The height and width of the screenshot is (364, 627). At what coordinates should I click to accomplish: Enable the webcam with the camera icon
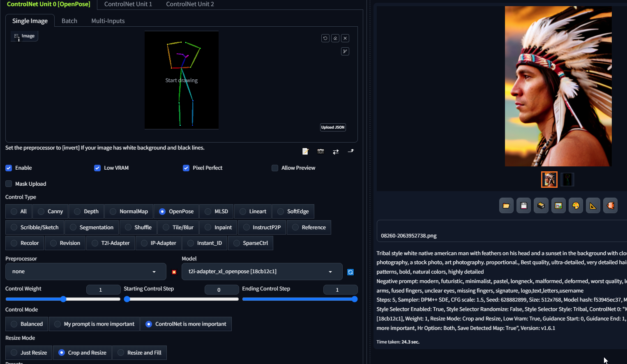320,151
